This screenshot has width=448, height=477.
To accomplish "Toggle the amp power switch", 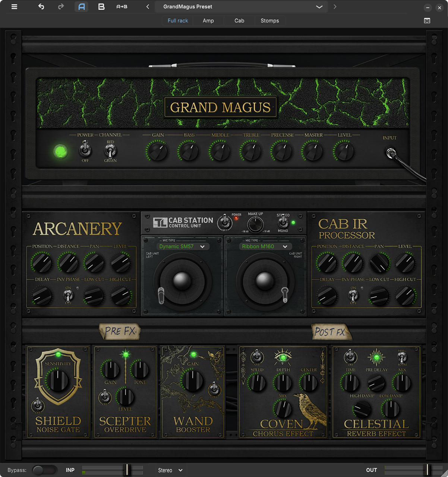I will [85, 150].
